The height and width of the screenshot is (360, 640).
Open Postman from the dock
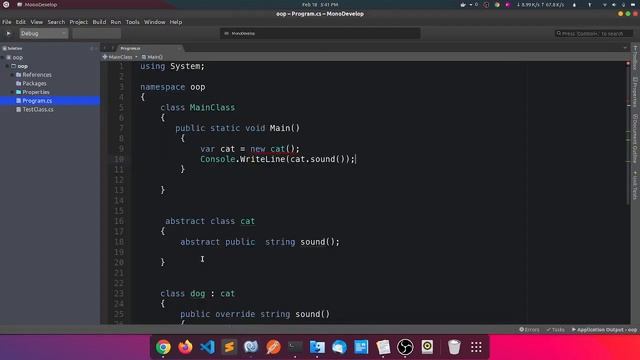click(273, 347)
